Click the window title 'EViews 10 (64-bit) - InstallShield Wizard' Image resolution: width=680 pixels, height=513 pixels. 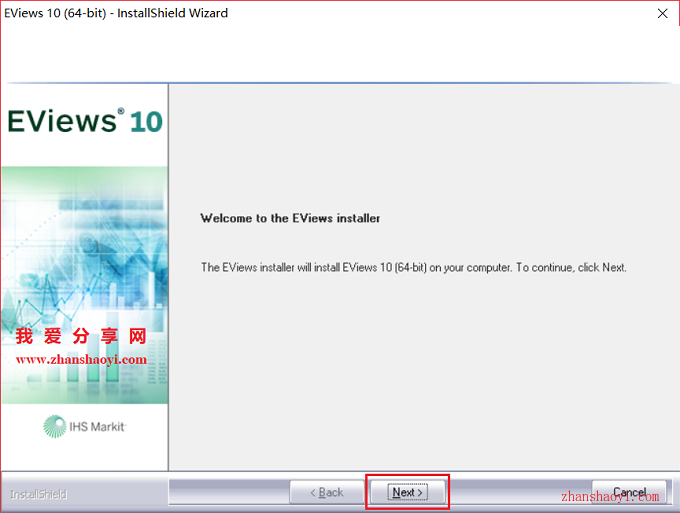coord(116,13)
